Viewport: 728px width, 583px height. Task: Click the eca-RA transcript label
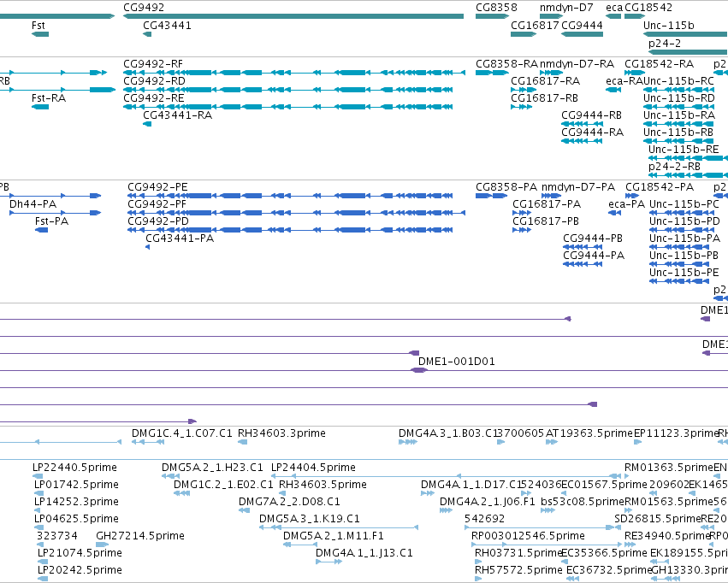[624, 81]
